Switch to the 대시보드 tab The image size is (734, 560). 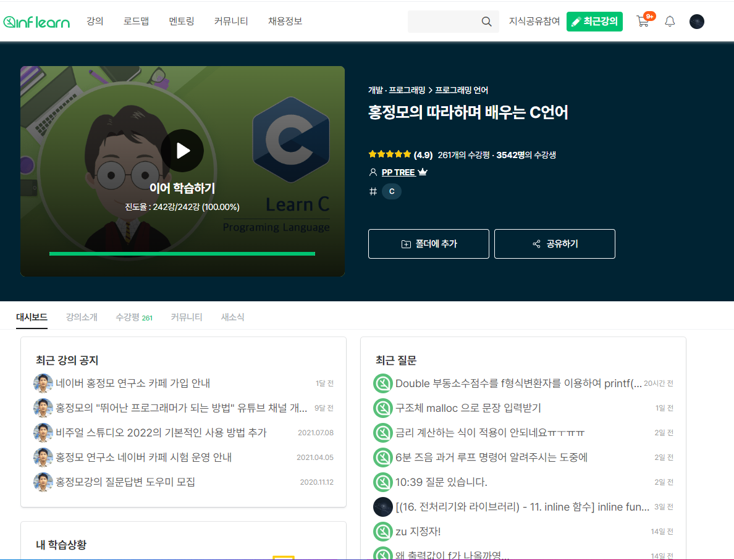(32, 317)
